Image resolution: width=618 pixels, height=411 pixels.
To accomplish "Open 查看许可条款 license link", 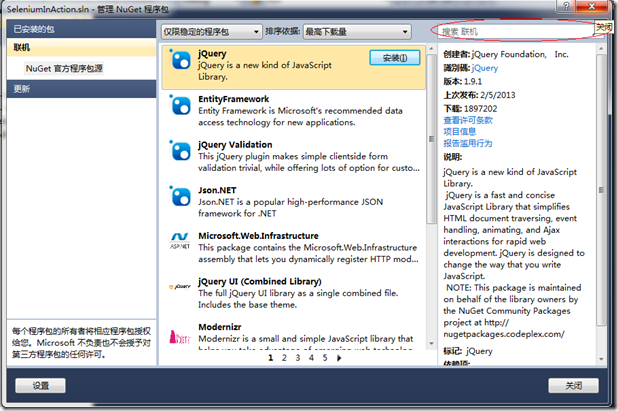I will (468, 120).
